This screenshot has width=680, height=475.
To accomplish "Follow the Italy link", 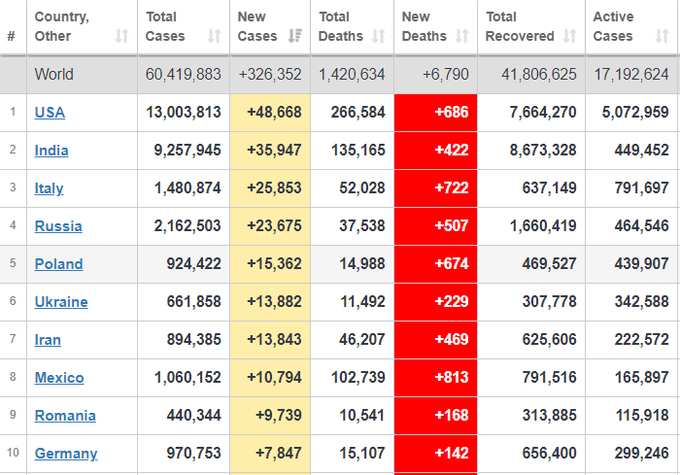I will 49,188.
